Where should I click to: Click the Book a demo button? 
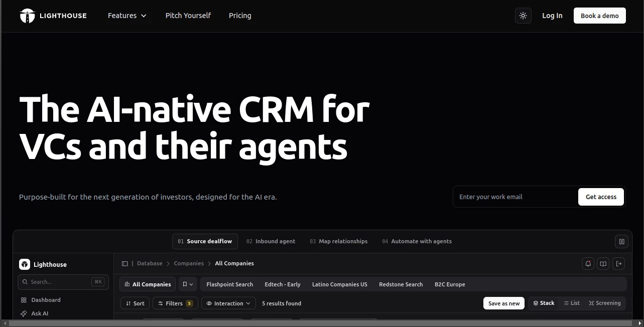[x=600, y=16]
